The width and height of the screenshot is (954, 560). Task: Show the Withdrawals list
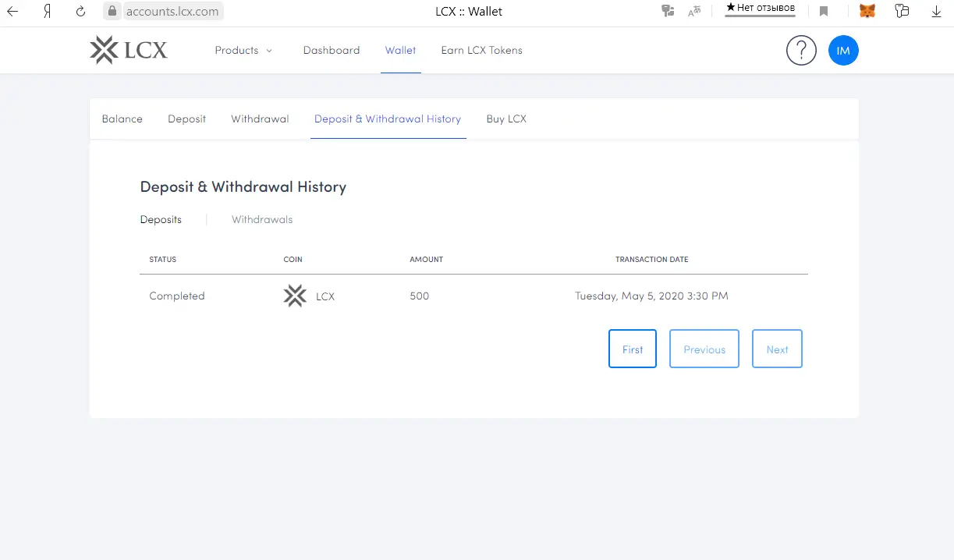click(262, 219)
